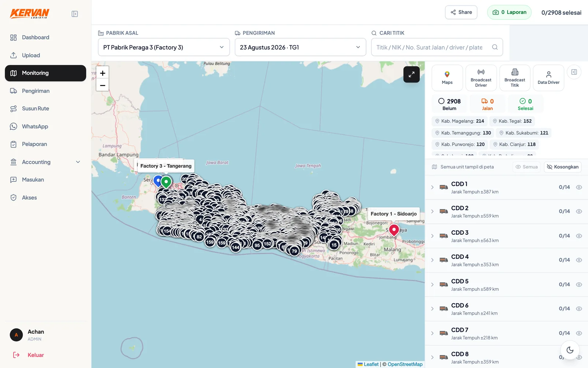
Task: Click the Share button
Action: 461,12
